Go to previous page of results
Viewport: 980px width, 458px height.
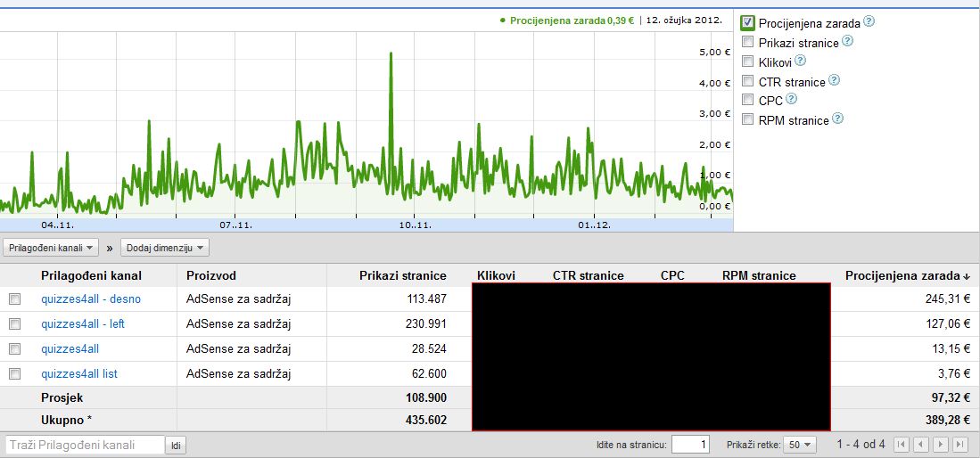(920, 445)
